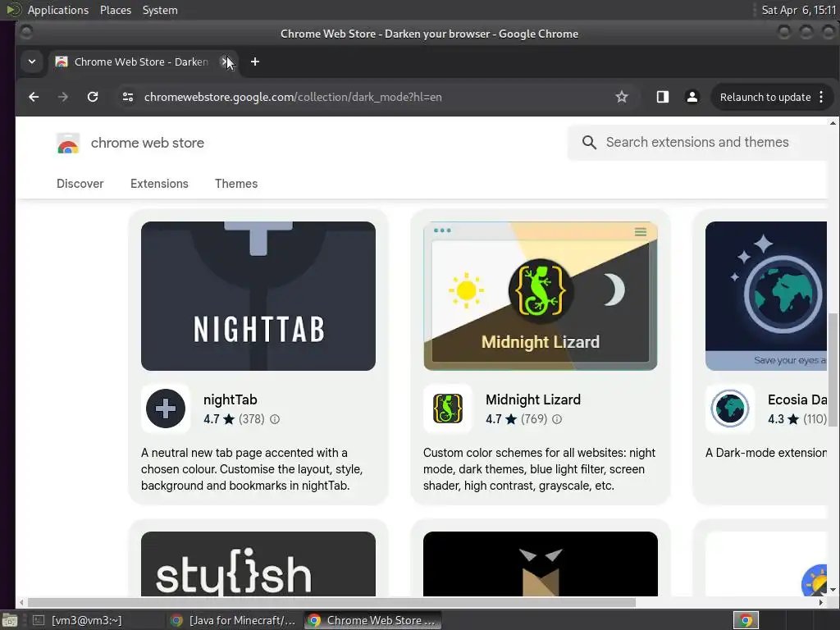The image size is (840, 630).
Task: Go back with the browser back arrow
Action: click(34, 97)
